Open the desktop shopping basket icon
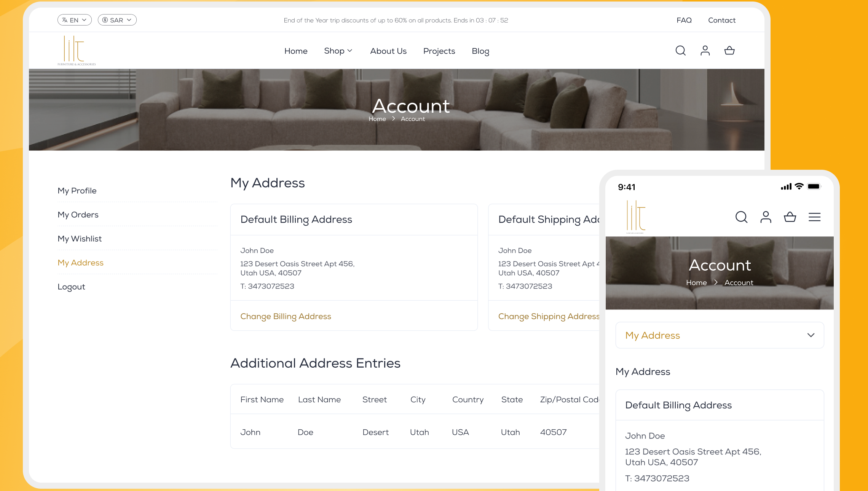This screenshot has height=491, width=868. tap(729, 51)
